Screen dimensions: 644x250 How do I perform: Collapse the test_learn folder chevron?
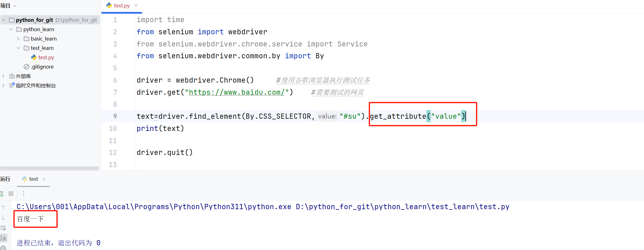[18, 48]
